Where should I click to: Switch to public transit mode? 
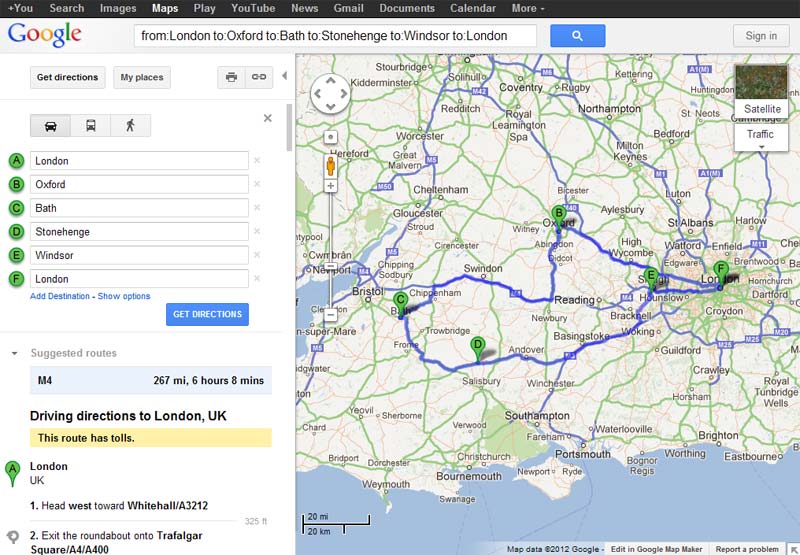[x=91, y=125]
